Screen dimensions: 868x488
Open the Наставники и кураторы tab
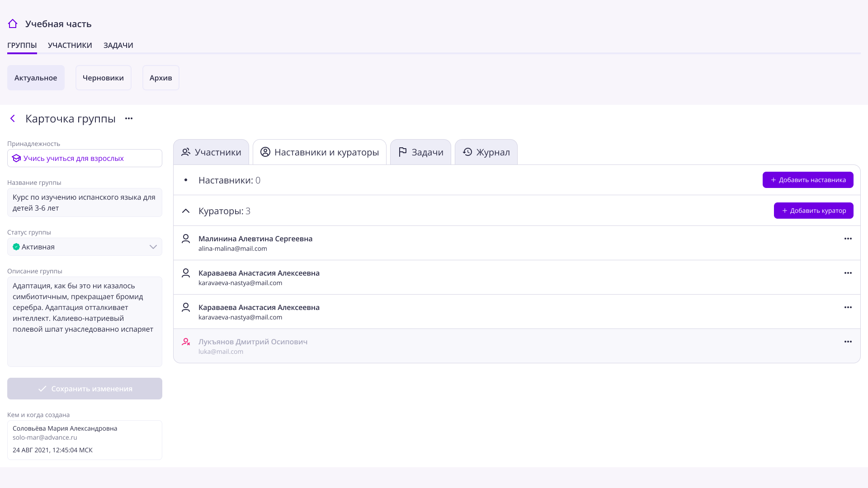[320, 152]
